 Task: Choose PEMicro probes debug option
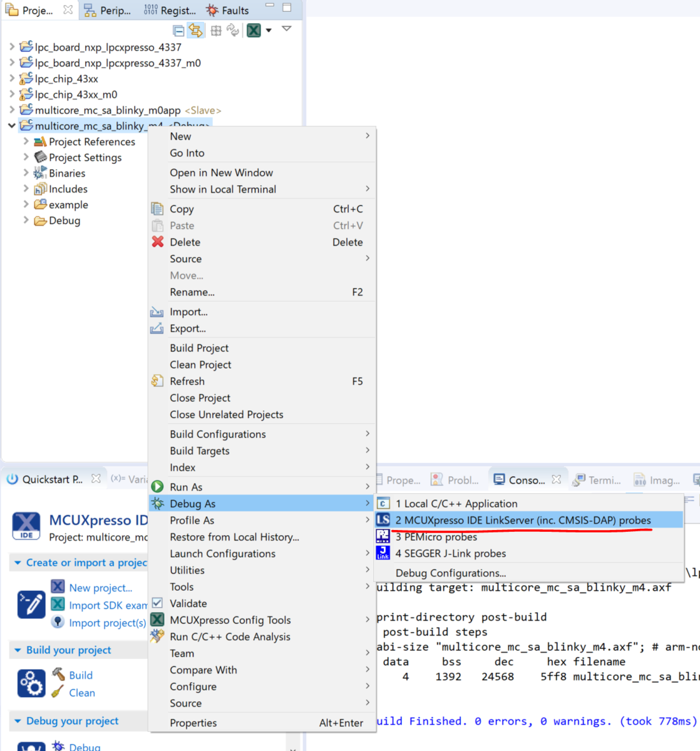point(529,537)
